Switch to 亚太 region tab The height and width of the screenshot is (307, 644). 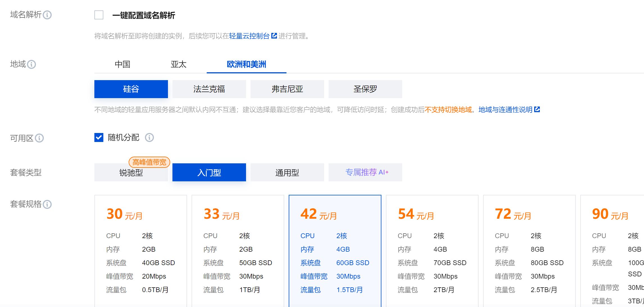[178, 64]
